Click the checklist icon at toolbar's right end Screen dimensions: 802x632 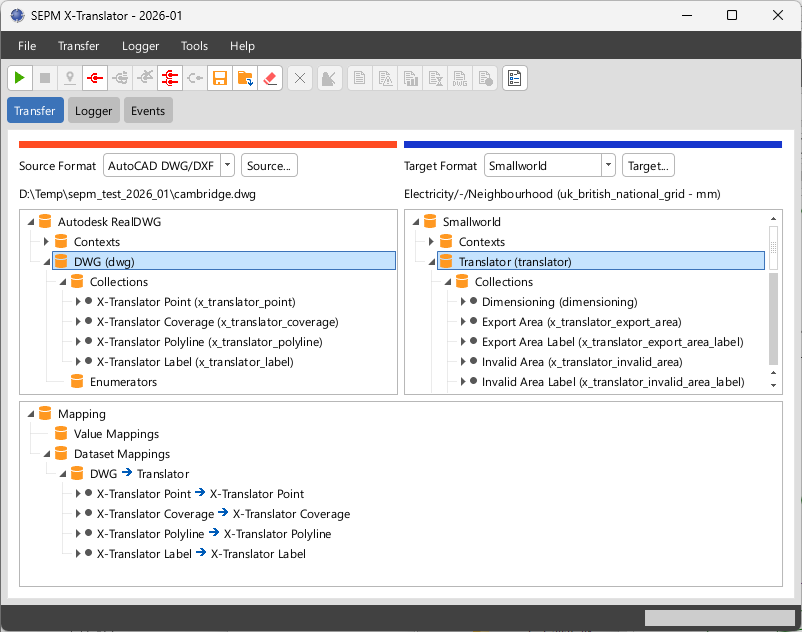tap(515, 78)
